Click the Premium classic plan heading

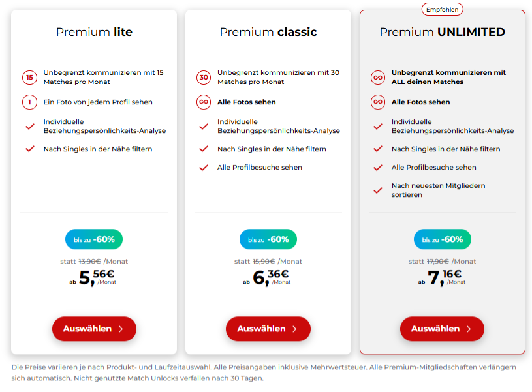pos(268,32)
